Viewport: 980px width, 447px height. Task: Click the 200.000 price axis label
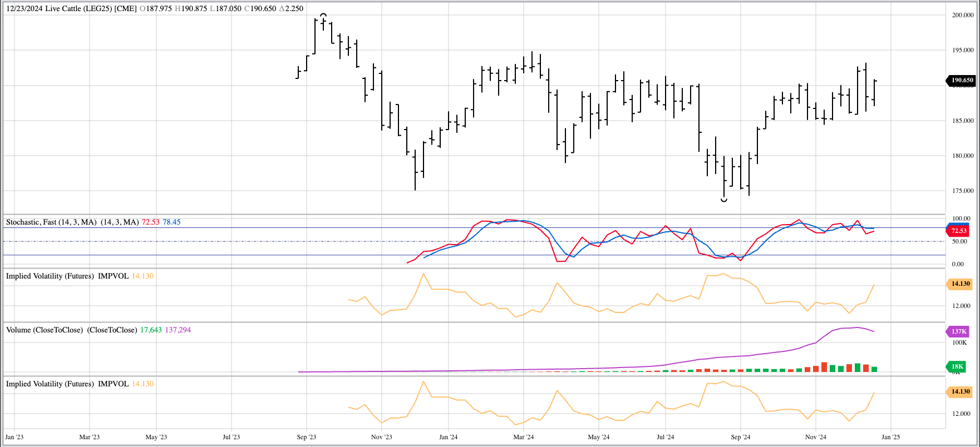(963, 15)
